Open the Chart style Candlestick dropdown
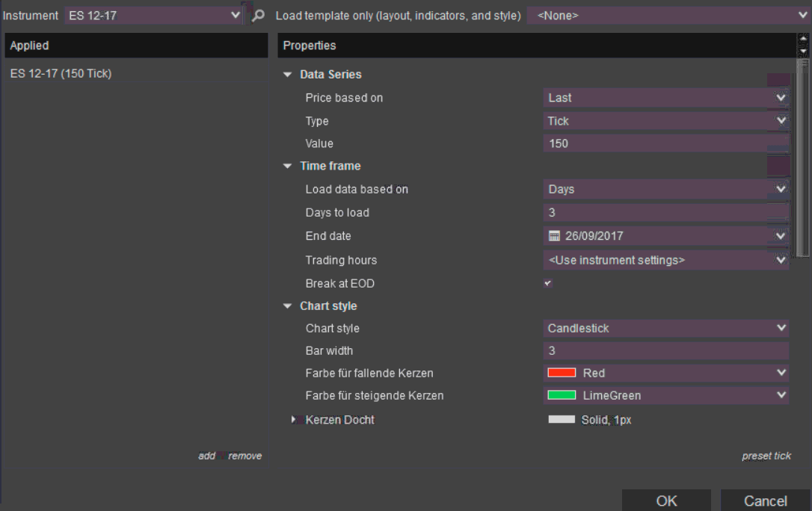Viewport: 812px width, 511px height. tap(781, 328)
